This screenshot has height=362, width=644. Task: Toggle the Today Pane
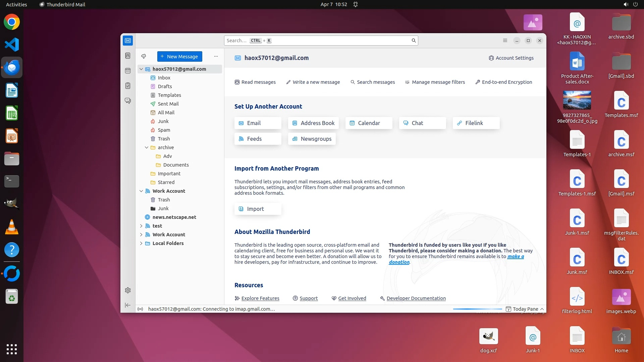pyautogui.click(x=525, y=309)
